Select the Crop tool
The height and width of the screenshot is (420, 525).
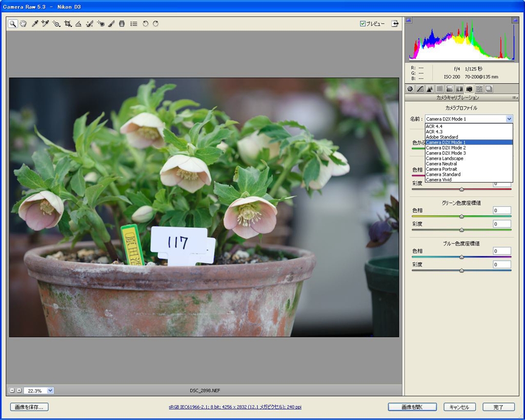click(68, 24)
